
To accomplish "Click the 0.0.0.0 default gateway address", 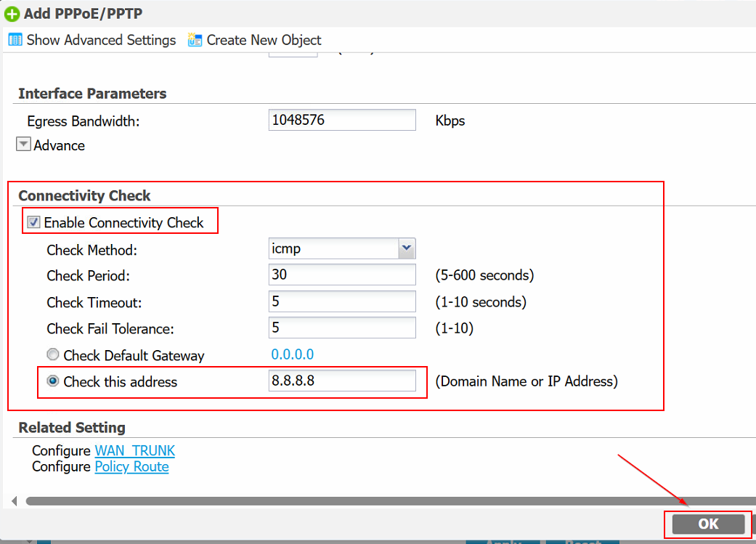I will pos(293,354).
